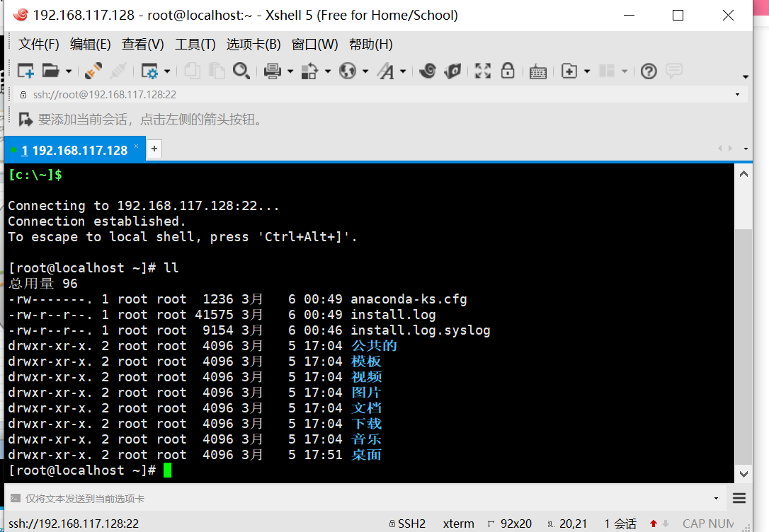Expand the Font dropdown arrow
Viewport: 769px width, 532px height.
coord(403,71)
